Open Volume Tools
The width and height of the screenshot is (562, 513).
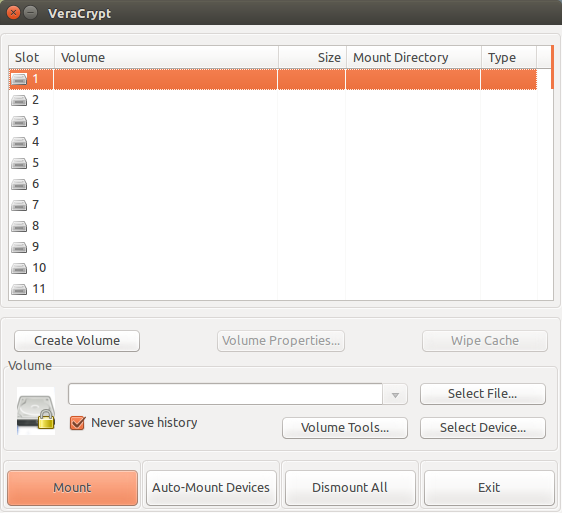pos(345,428)
